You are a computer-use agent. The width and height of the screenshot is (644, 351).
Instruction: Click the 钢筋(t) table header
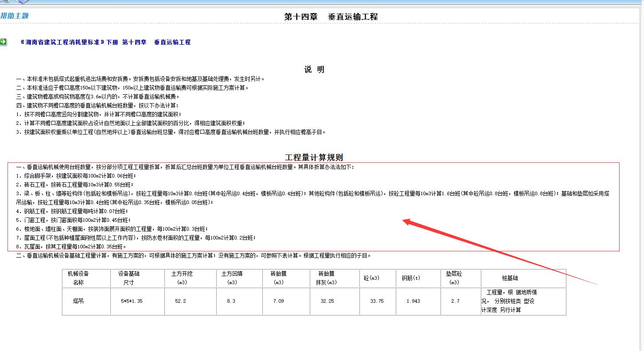tap(418, 278)
